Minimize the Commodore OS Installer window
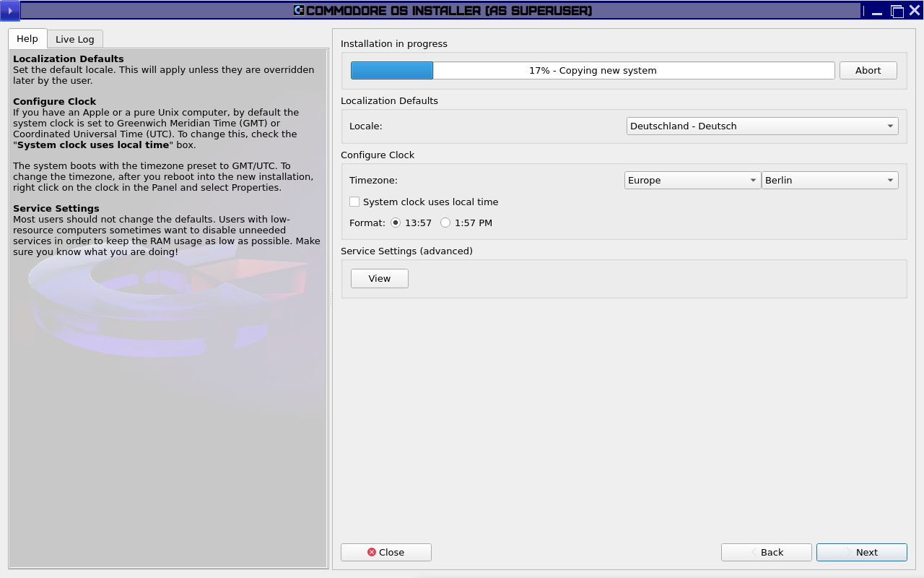The width and height of the screenshot is (924, 578). (x=877, y=11)
